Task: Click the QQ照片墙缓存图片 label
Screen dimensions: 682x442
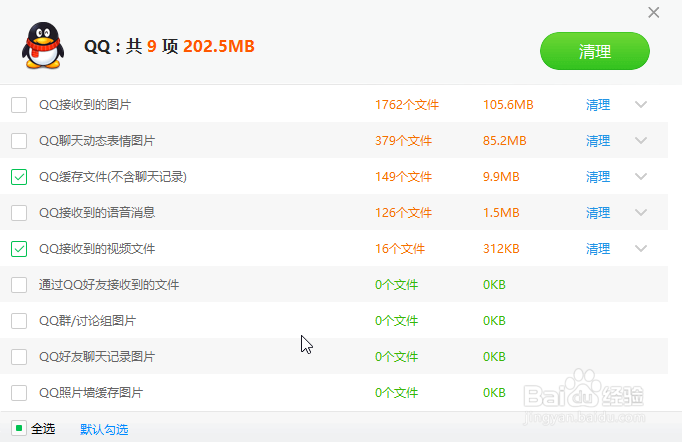Action: pos(91,393)
